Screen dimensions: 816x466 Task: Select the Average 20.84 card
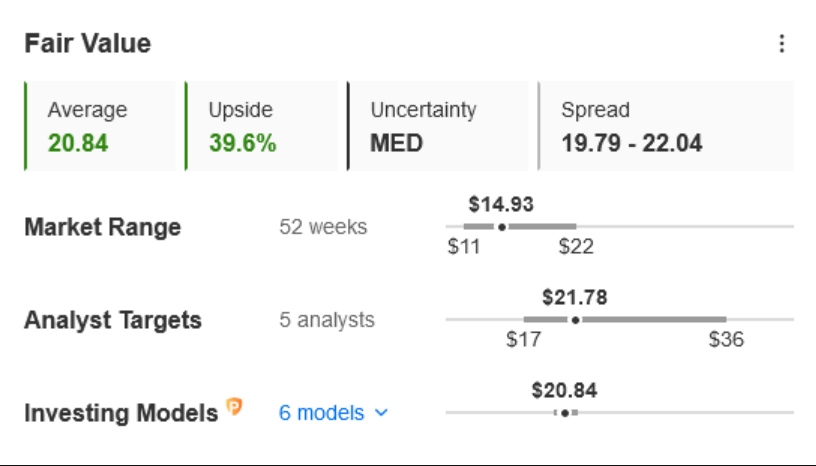point(100,126)
